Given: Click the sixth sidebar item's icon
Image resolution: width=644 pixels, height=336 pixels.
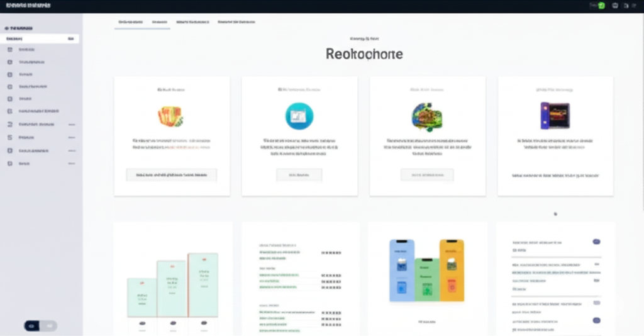Looking at the screenshot, I should coord(10,111).
